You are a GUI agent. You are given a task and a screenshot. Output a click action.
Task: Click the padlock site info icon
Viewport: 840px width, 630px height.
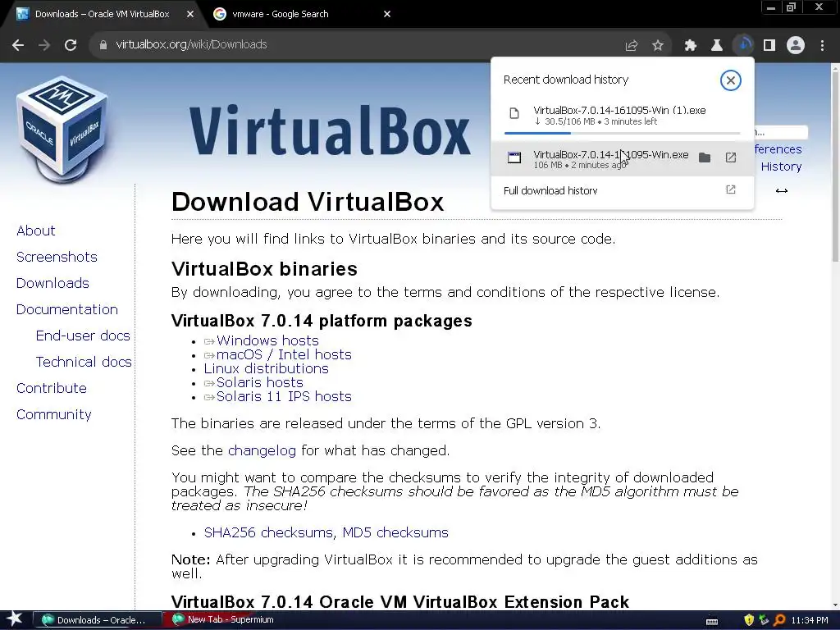(103, 45)
